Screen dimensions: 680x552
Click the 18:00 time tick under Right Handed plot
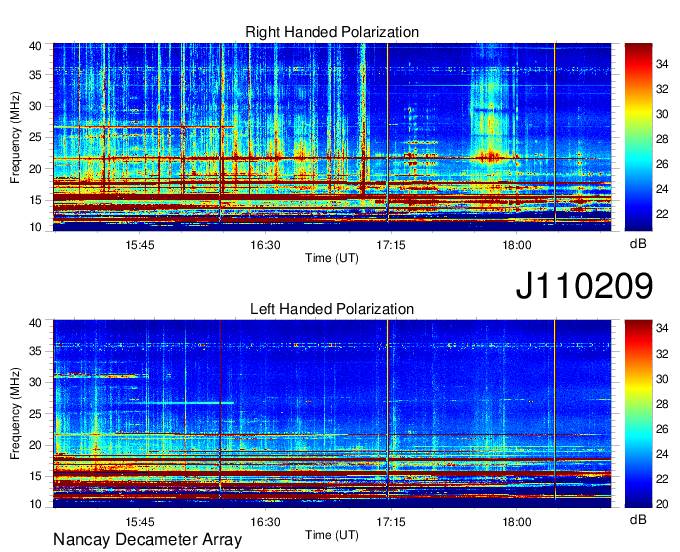pyautogui.click(x=517, y=245)
